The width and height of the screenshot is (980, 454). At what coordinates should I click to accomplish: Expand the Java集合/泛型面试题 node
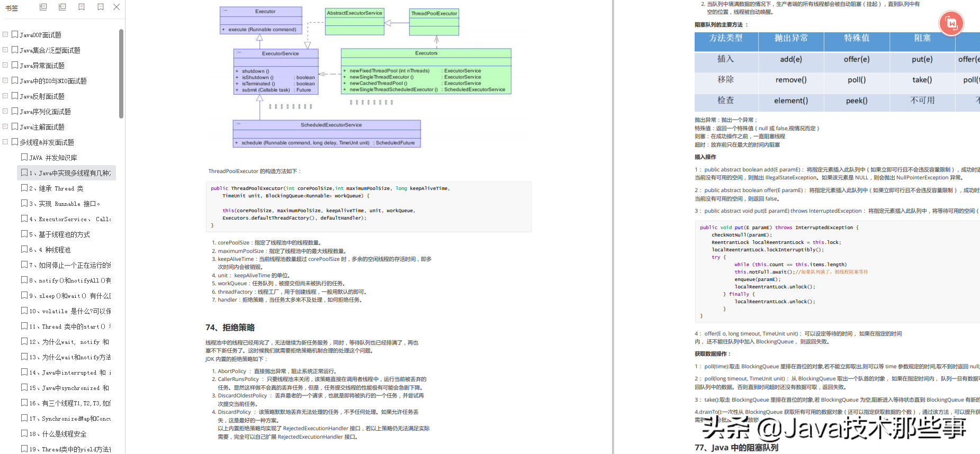click(5, 50)
